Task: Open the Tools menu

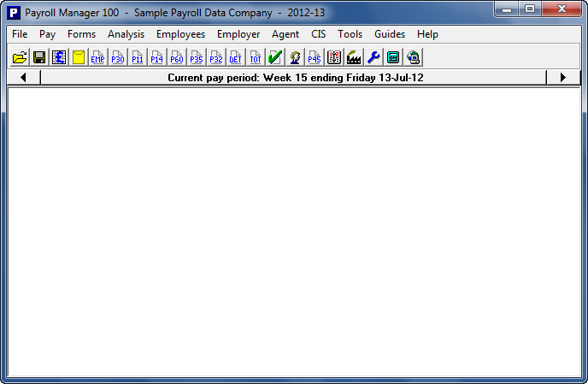Action: point(350,34)
